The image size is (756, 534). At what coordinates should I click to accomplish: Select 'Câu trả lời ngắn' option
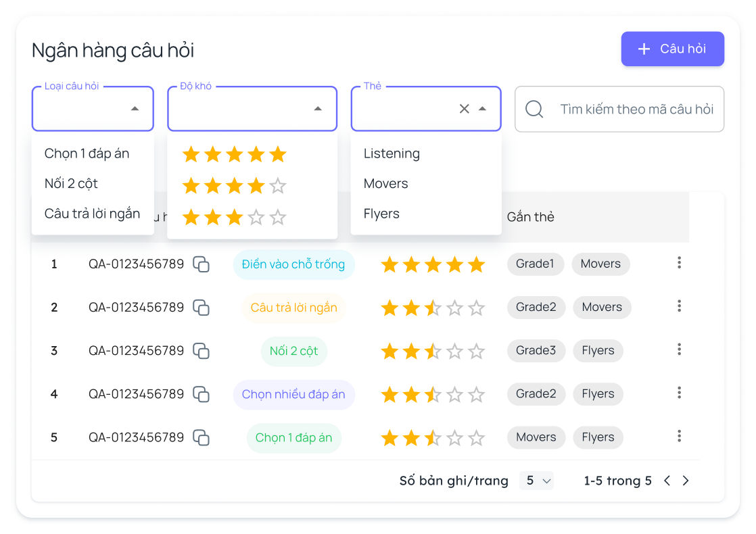click(x=92, y=214)
